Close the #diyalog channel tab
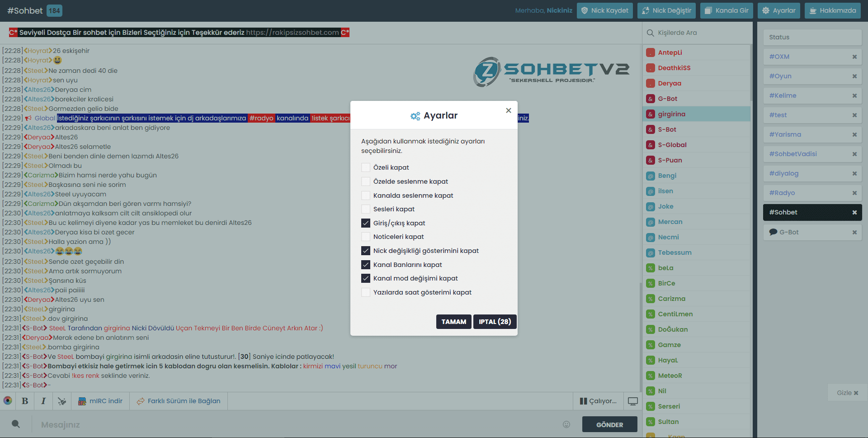This screenshot has height=438, width=868. pyautogui.click(x=854, y=173)
